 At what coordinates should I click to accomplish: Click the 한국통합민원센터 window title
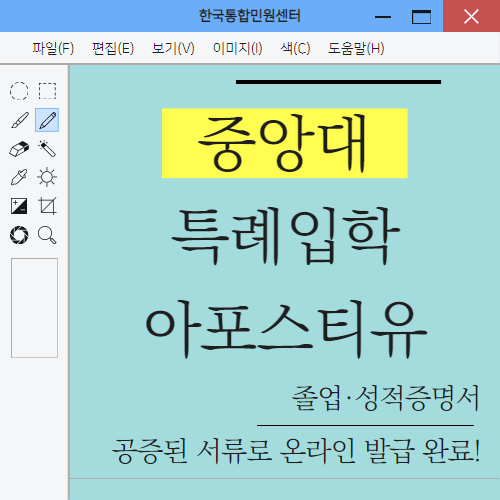250,16
